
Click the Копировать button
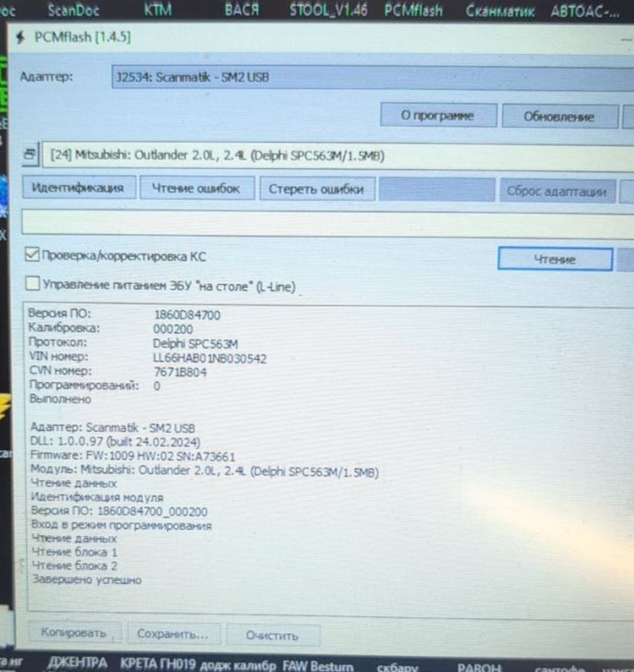pos(74,632)
